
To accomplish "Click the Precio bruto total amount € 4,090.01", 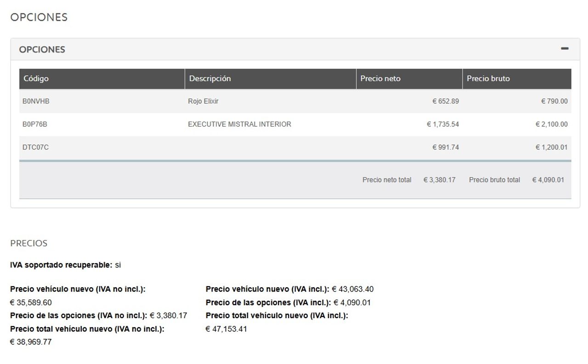I will pyautogui.click(x=548, y=180).
